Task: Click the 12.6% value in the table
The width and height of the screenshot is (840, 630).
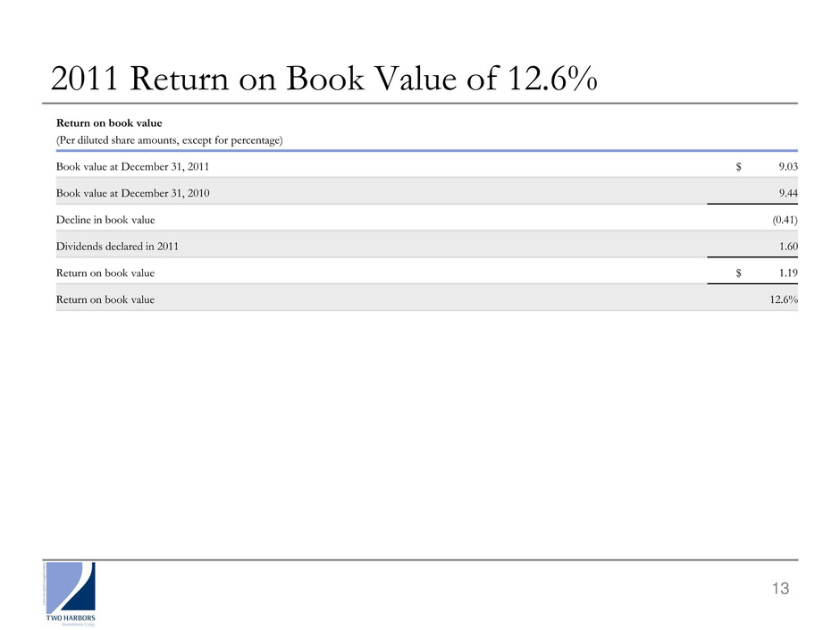Action: (x=783, y=299)
